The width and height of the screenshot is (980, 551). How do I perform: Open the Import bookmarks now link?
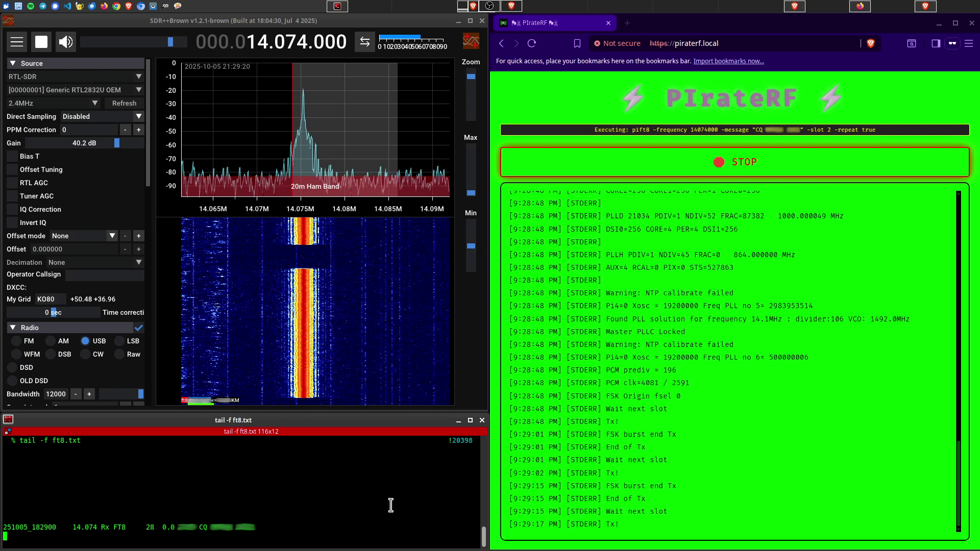click(x=728, y=61)
